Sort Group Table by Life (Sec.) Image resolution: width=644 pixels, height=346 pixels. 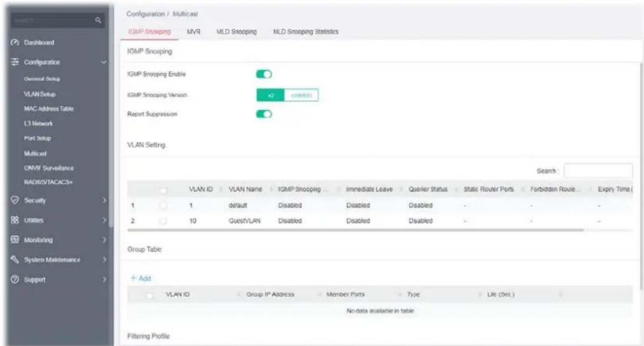pyautogui.click(x=501, y=295)
